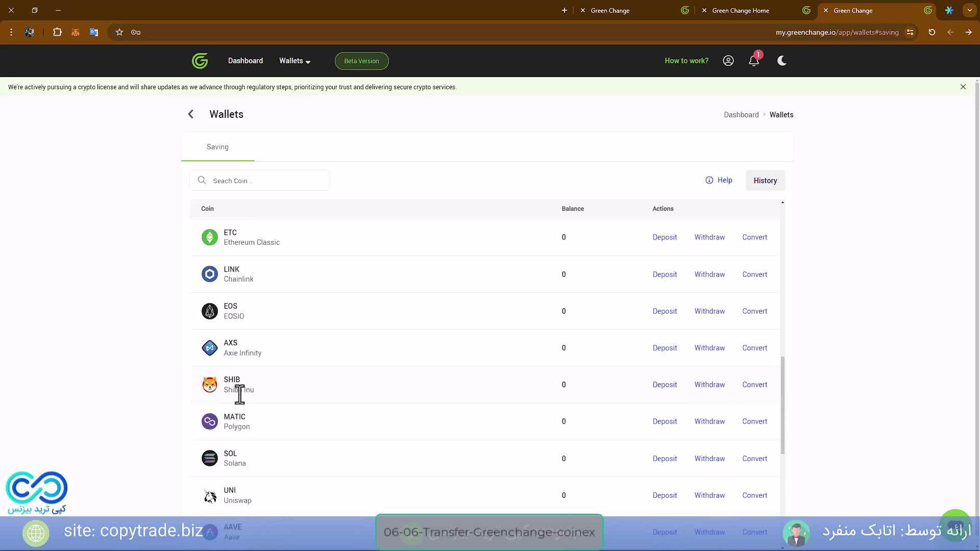Image resolution: width=980 pixels, height=551 pixels.
Task: Expand the Wallets dropdown menu
Action: (x=295, y=61)
